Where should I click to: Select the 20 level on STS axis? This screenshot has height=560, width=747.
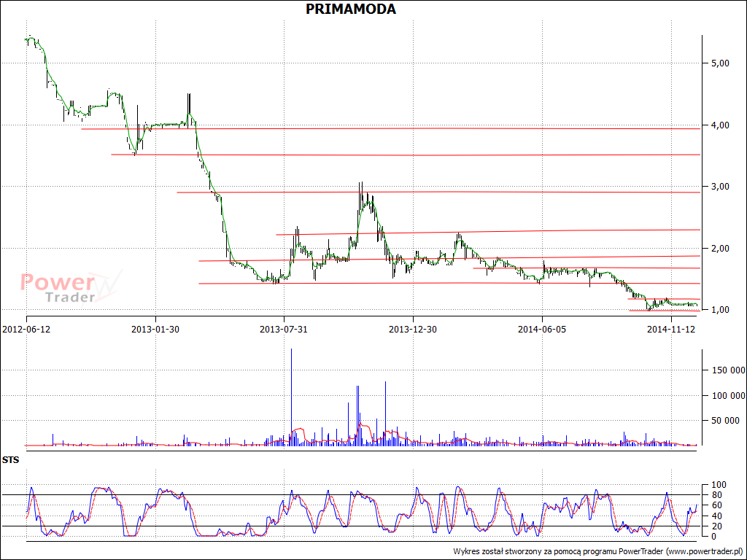click(x=717, y=526)
